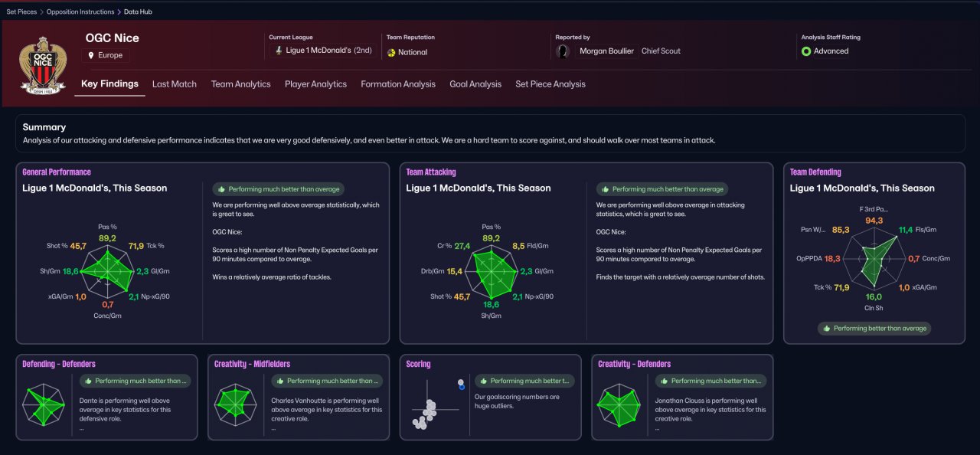Click the 16,0 Cln Sh value

874,296
